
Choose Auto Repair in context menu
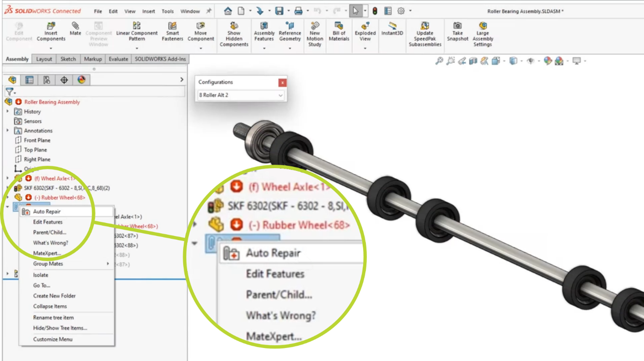click(67, 211)
